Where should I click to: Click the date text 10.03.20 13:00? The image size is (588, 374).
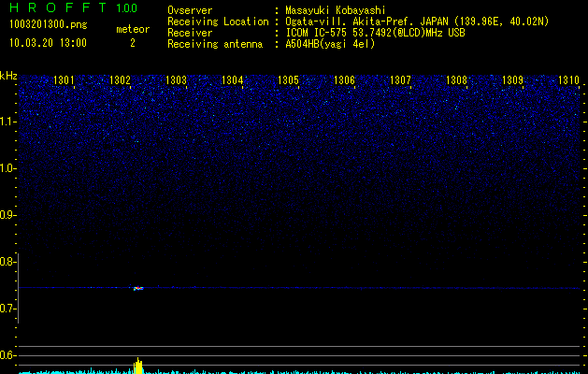pyautogui.click(x=48, y=43)
